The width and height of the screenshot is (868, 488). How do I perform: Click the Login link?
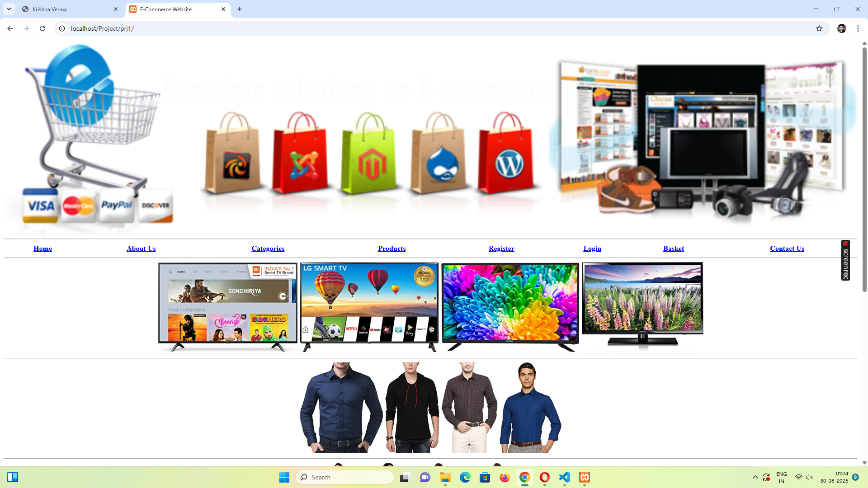592,249
